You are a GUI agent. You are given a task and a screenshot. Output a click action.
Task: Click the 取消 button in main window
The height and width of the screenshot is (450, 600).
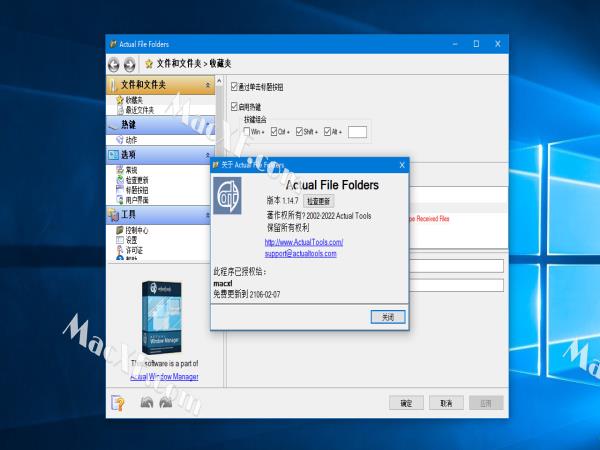pos(446,403)
